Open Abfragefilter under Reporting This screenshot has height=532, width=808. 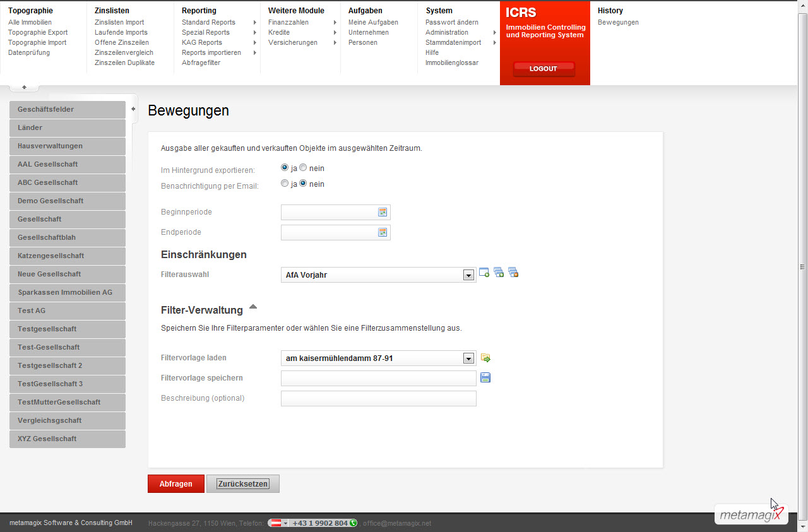tap(201, 62)
